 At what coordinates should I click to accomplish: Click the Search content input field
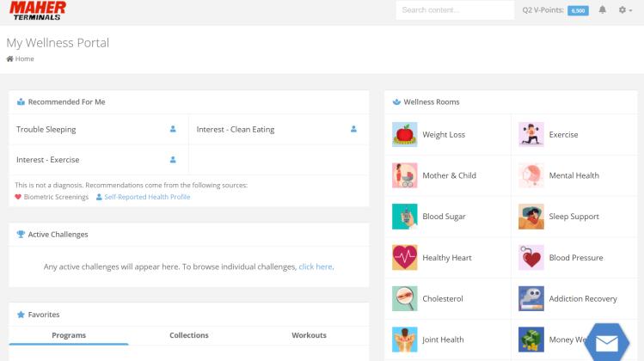(x=455, y=10)
